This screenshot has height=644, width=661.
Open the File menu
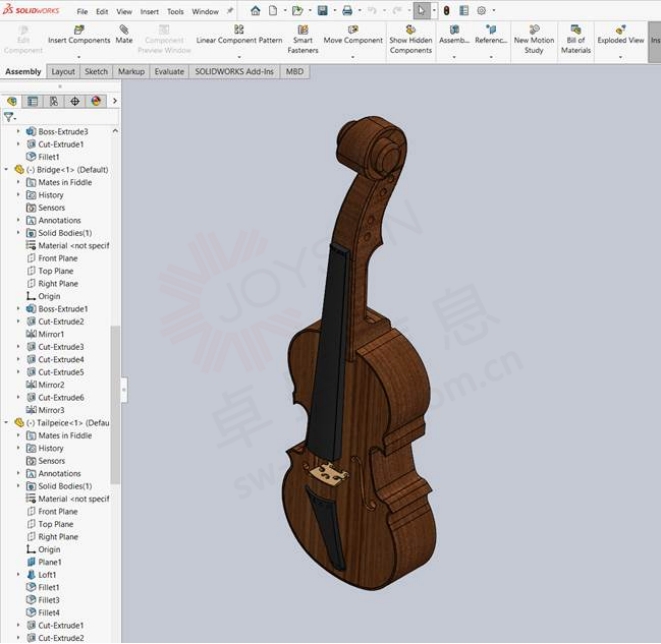tap(82, 11)
